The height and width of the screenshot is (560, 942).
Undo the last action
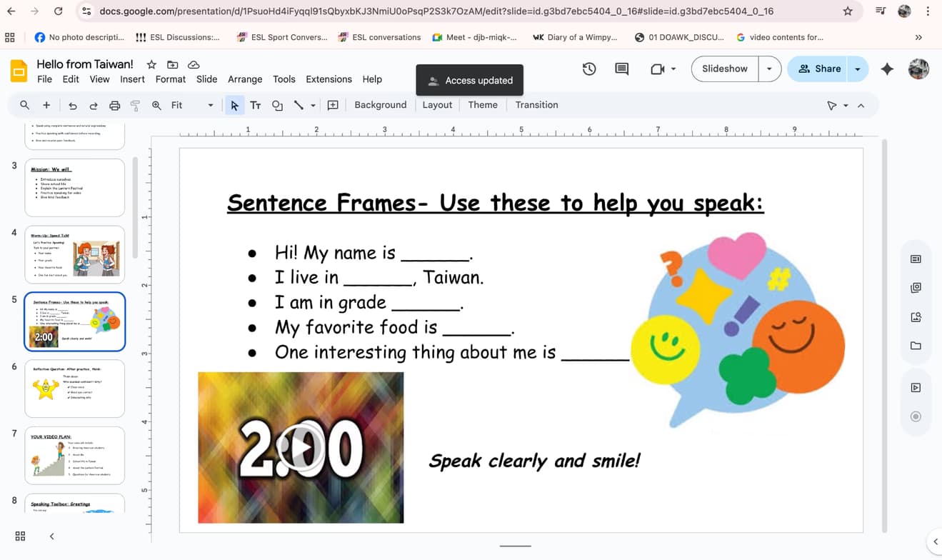click(72, 104)
